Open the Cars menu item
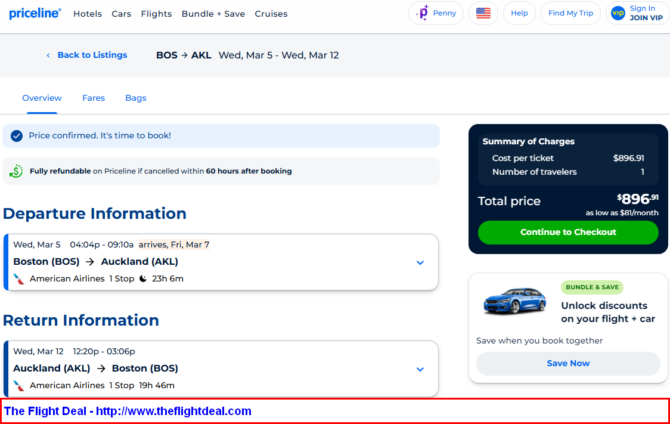 click(121, 14)
